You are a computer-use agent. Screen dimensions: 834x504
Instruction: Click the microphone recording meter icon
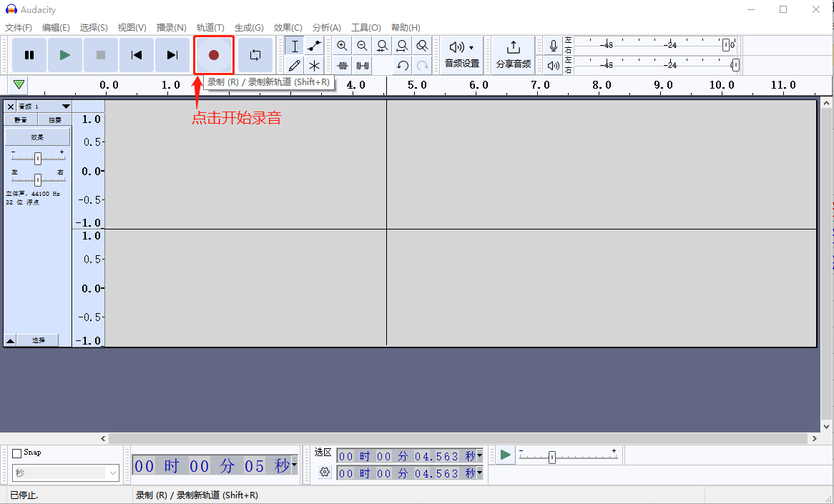pyautogui.click(x=553, y=46)
